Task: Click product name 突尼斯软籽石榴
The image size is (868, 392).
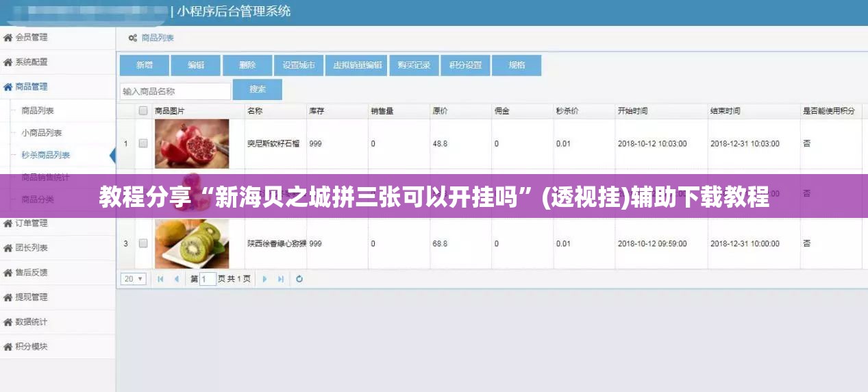Action: tap(274, 144)
